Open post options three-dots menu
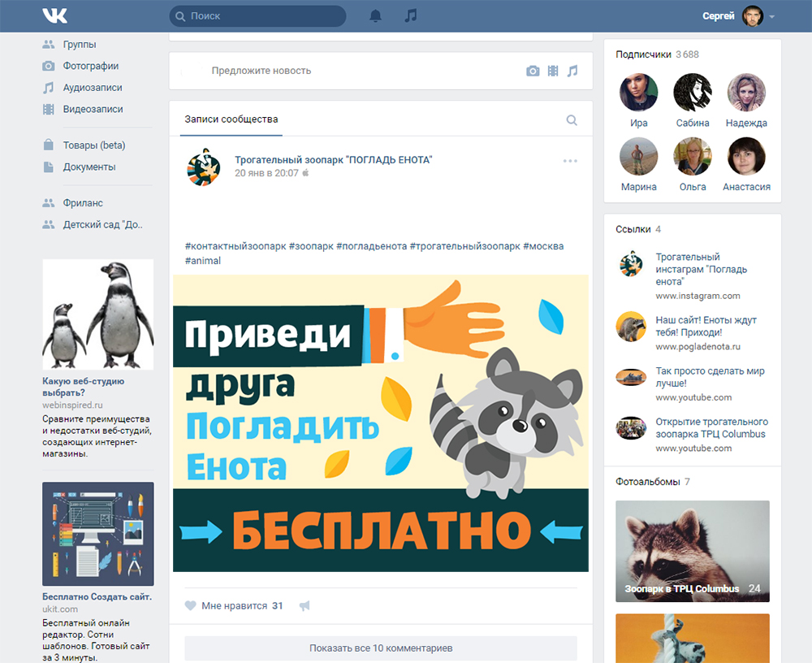The height and width of the screenshot is (663, 812). [570, 161]
